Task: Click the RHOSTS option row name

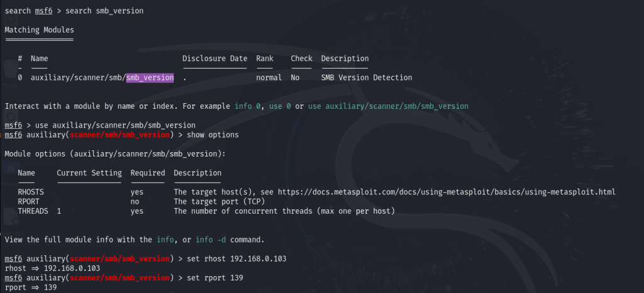Action: tap(31, 192)
